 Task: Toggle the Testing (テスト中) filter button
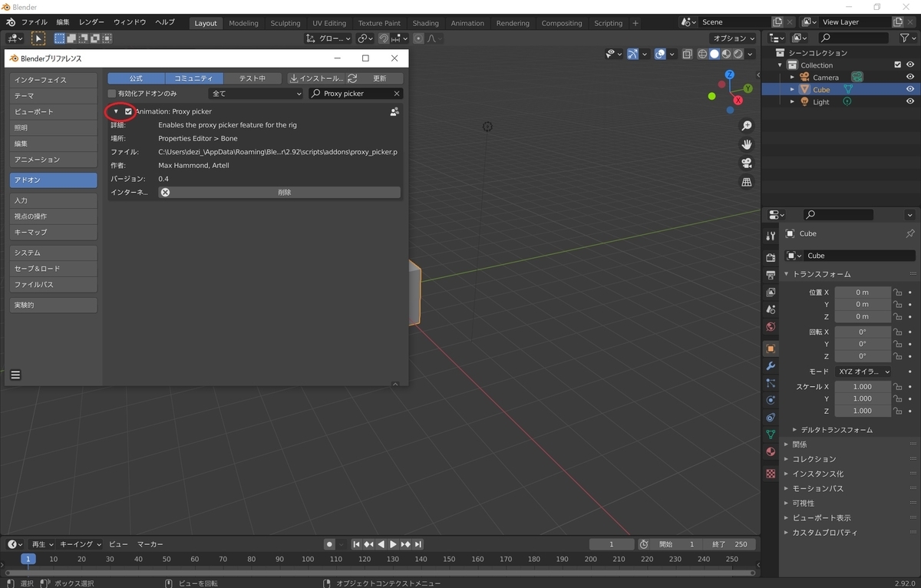pyautogui.click(x=253, y=78)
